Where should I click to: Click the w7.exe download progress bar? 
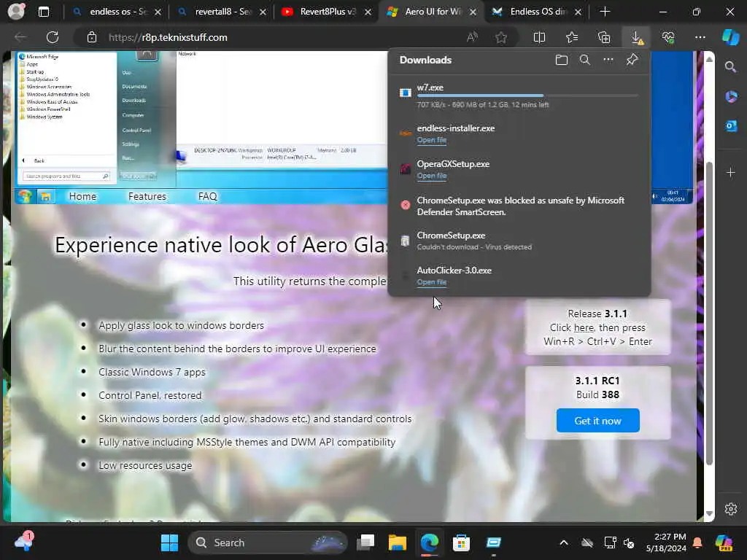[527, 96]
